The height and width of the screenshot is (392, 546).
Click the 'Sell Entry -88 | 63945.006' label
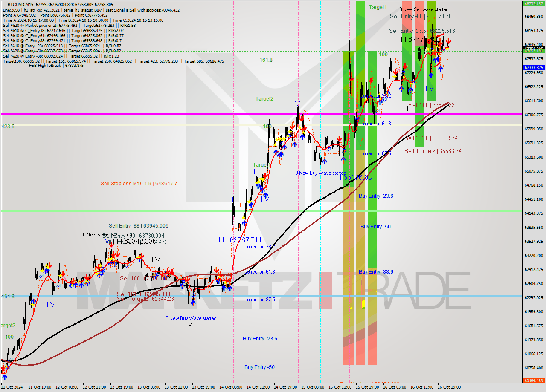pos(139,226)
